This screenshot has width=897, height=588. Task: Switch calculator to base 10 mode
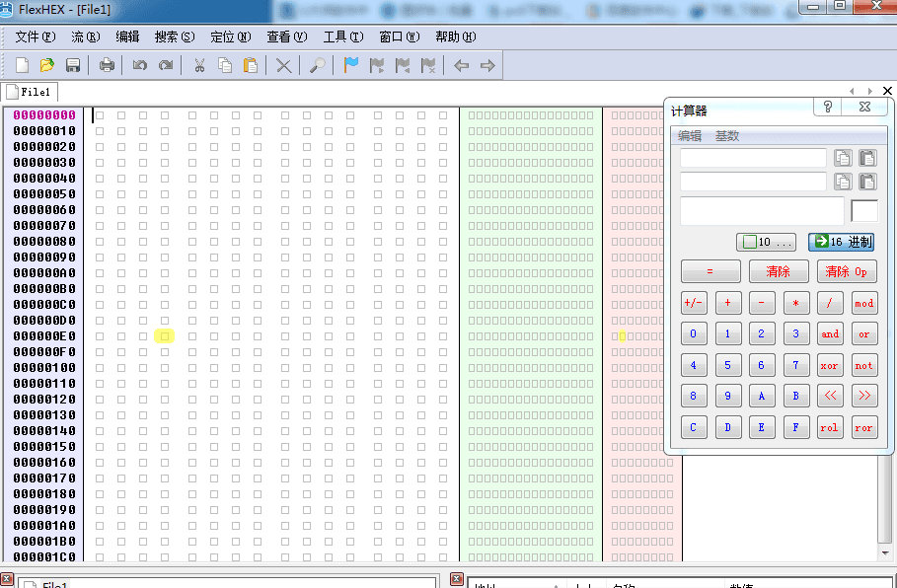(766, 242)
